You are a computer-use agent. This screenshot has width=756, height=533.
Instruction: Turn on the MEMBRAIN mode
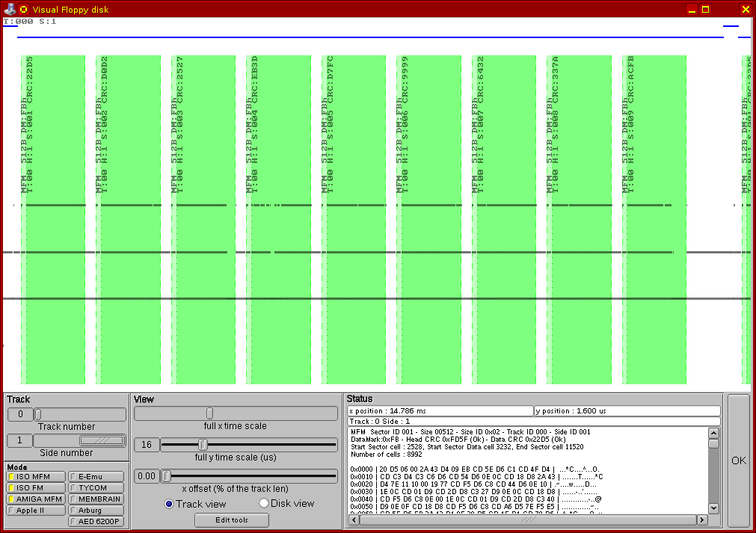[x=96, y=499]
